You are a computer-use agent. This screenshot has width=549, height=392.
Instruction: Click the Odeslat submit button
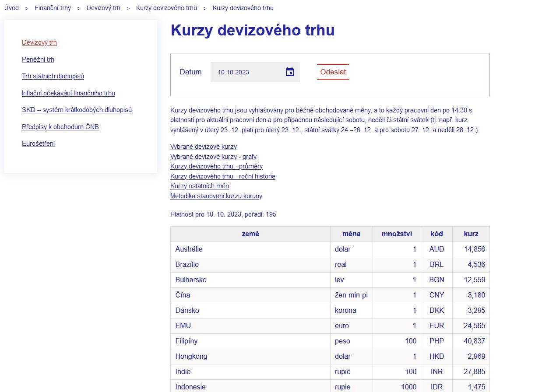333,72
